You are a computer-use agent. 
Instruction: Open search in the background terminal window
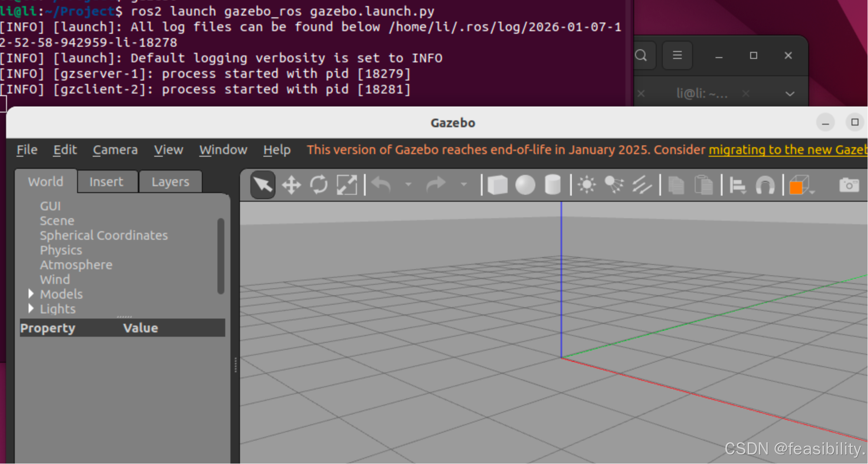click(x=641, y=55)
